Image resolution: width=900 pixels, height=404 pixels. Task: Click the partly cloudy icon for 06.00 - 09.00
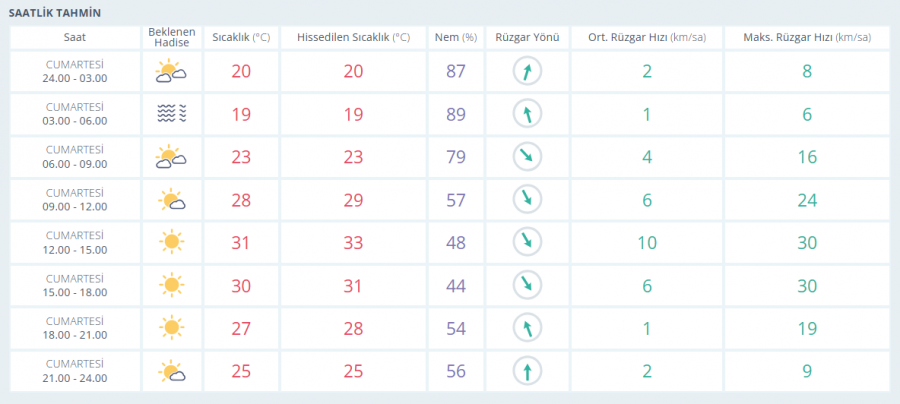pyautogui.click(x=171, y=158)
